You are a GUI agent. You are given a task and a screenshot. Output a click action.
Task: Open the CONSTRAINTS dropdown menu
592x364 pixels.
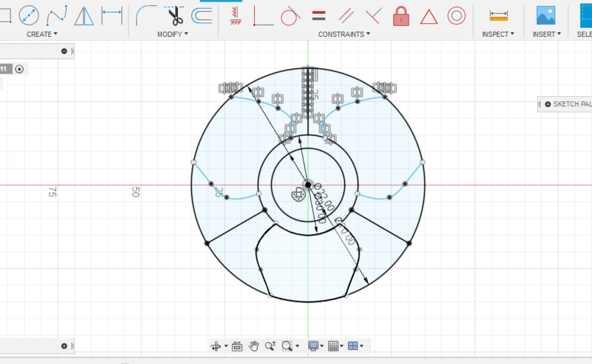click(x=344, y=34)
